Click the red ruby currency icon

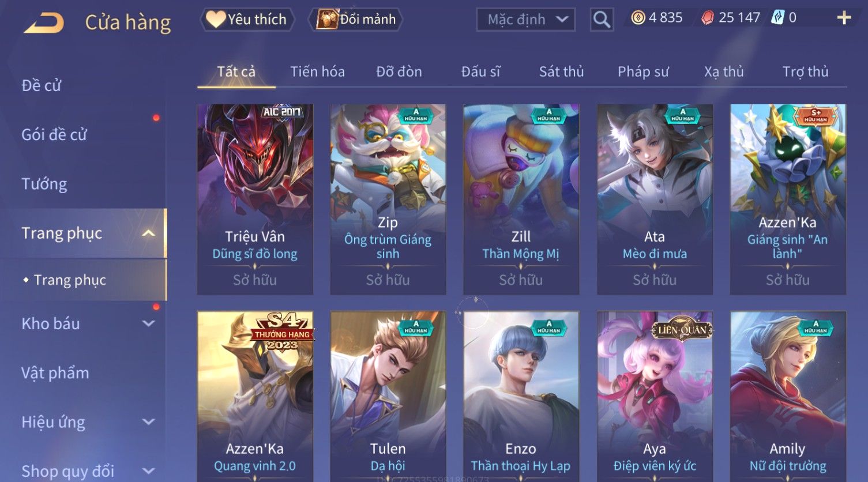[707, 18]
